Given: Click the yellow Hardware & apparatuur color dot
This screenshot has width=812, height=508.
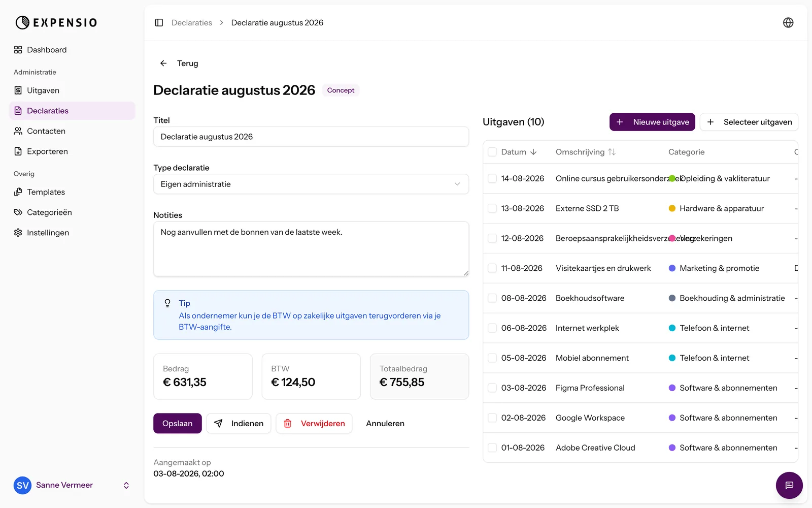Looking at the screenshot, I should coord(672,208).
